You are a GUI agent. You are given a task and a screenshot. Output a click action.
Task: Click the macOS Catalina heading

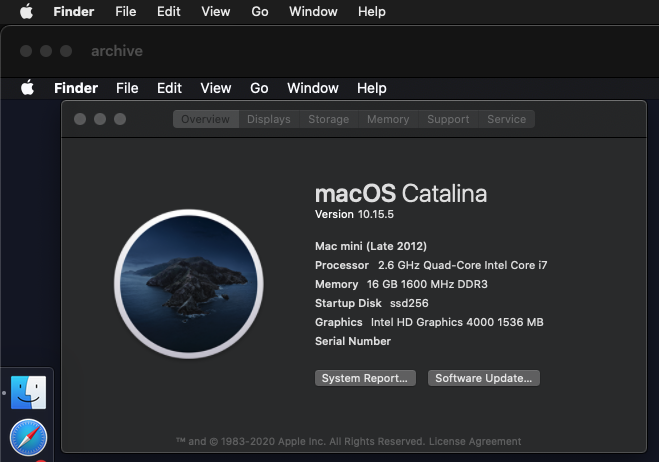tap(401, 193)
